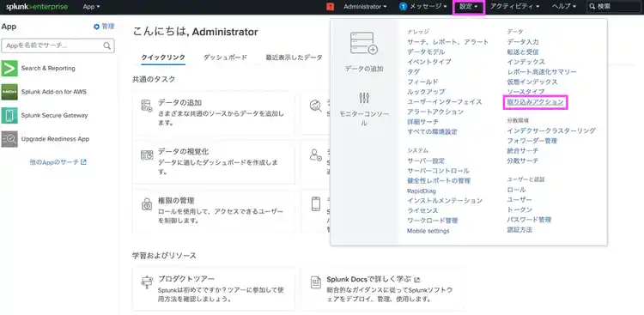The width and height of the screenshot is (644, 315).
Task: Click the プロダクトツアー signpost icon
Action: (147, 282)
